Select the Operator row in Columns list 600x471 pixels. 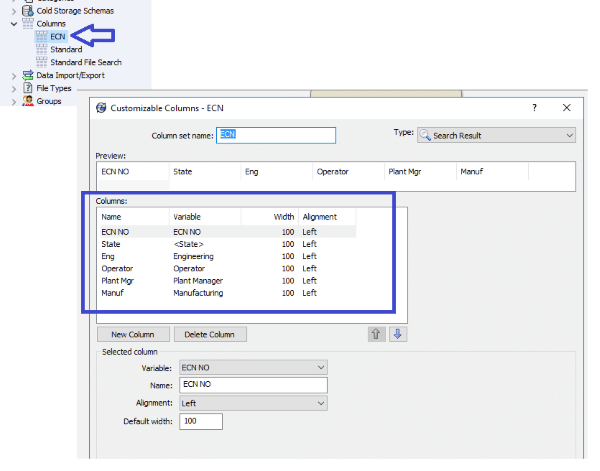point(228,269)
